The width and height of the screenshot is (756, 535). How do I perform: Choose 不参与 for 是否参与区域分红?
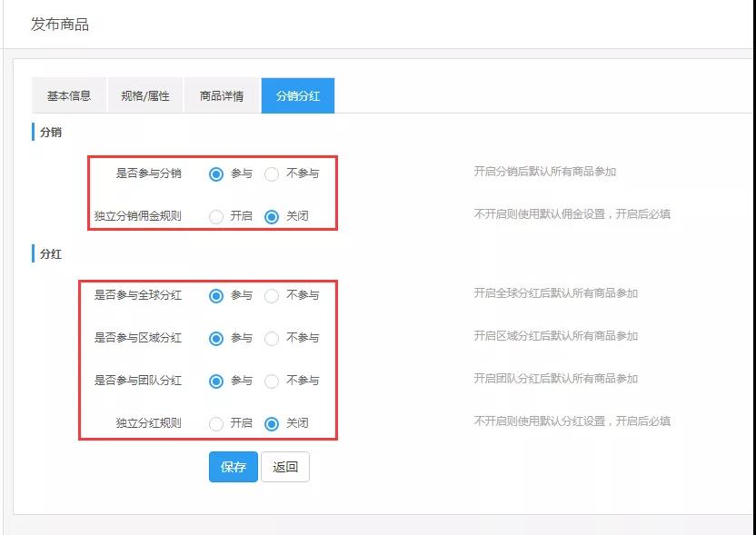pos(271,338)
